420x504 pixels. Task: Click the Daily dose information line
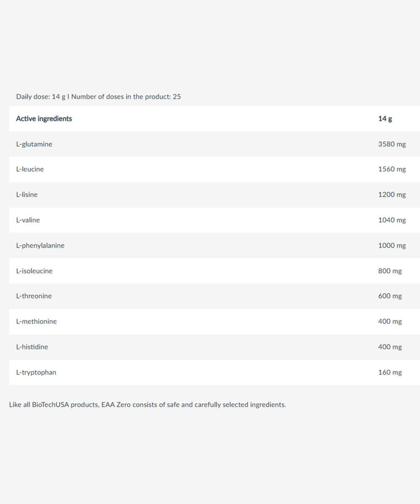click(98, 97)
